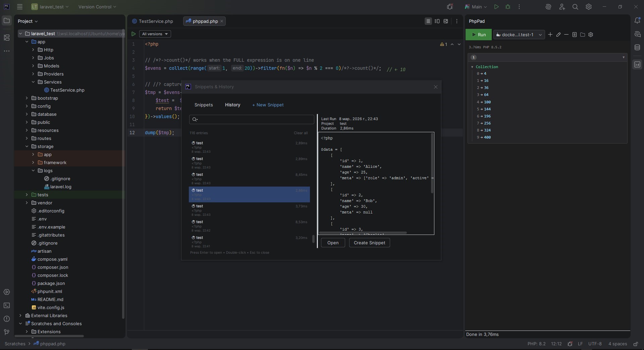
Task: Click the history search input field
Action: click(x=255, y=119)
